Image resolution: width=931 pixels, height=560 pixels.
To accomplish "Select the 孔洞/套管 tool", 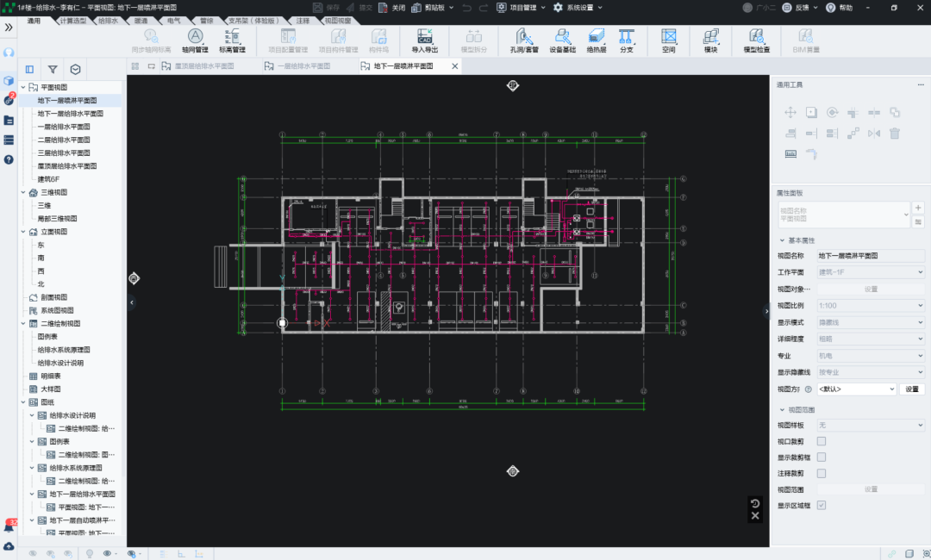I will click(x=524, y=40).
